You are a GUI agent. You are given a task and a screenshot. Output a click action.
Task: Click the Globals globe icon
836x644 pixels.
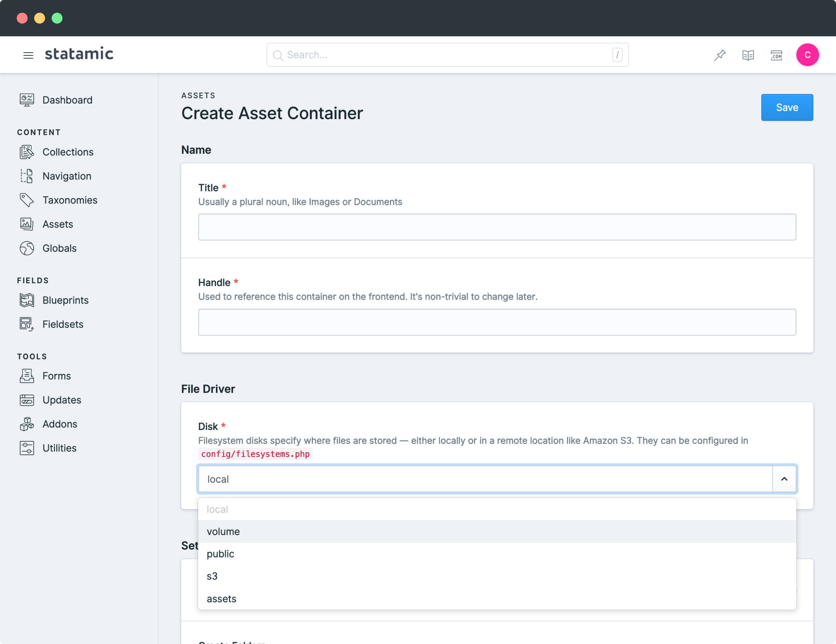(27, 248)
